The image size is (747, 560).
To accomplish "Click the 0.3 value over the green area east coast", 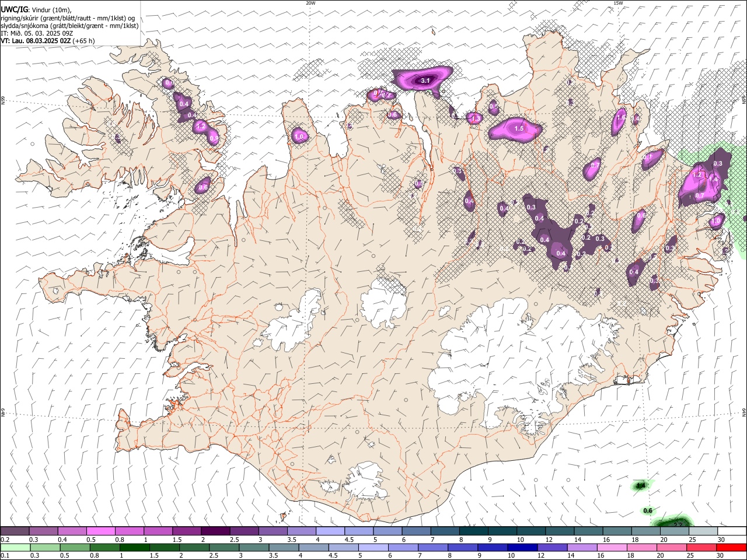I will (718, 164).
